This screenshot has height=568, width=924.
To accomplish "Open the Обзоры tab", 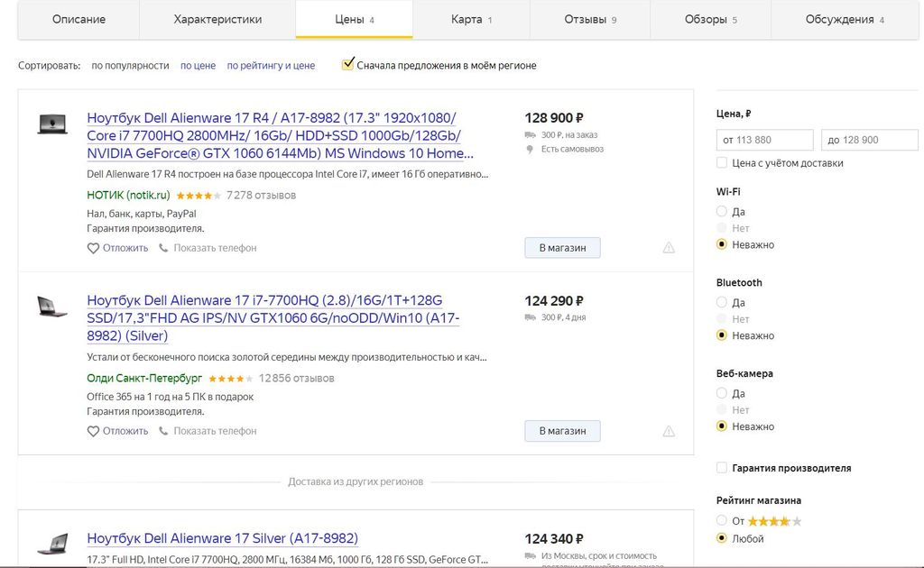I will tap(710, 20).
